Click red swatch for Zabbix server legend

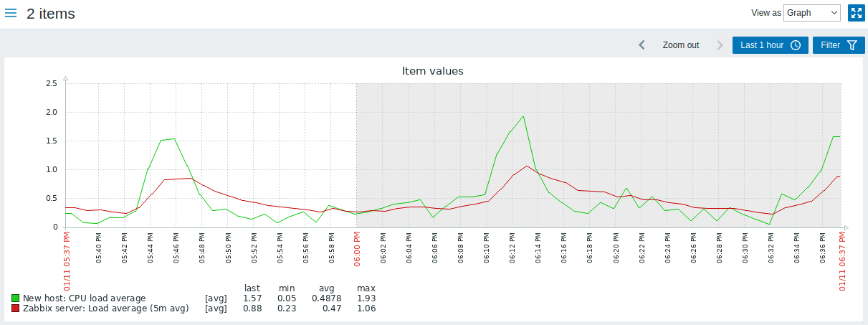tap(16, 308)
